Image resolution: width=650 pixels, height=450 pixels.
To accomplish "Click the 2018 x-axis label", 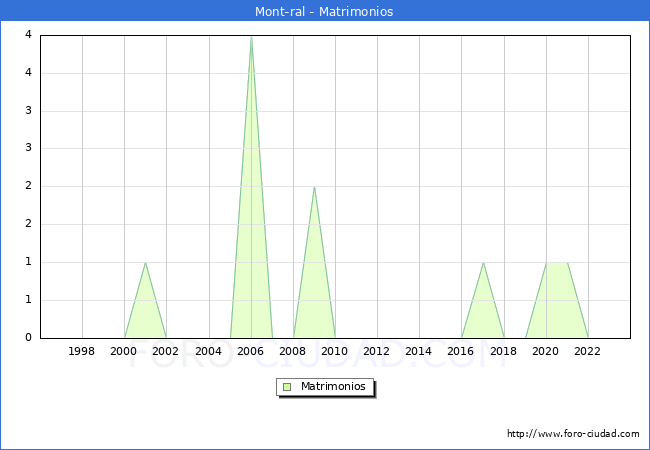I will point(503,351).
